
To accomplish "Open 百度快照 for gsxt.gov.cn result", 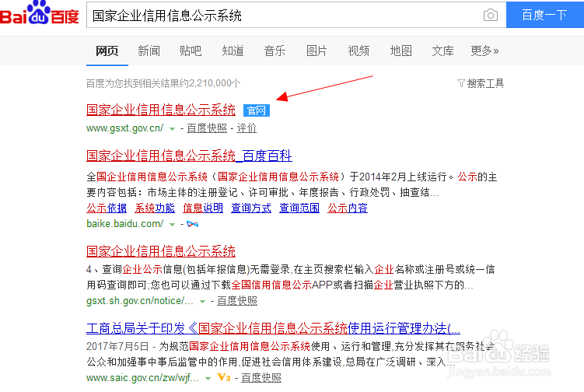I will (207, 128).
